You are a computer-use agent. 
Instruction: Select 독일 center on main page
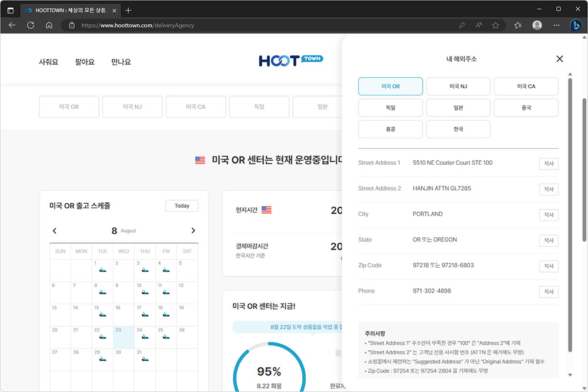pos(259,107)
